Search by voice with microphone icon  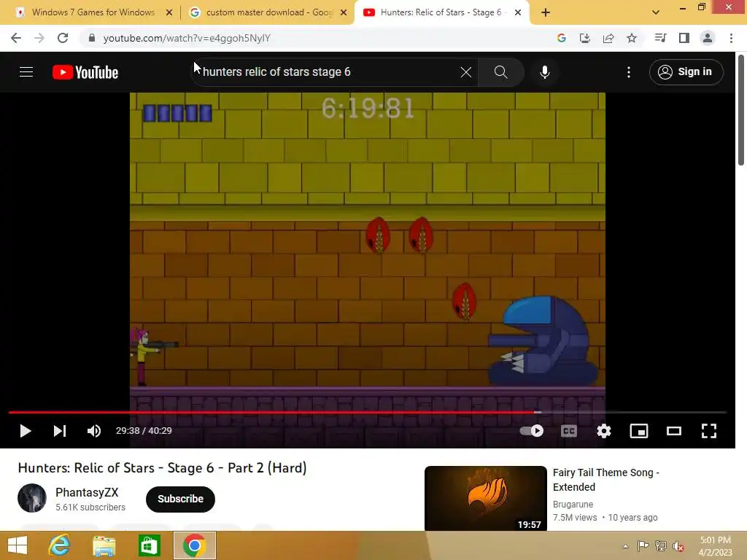coord(544,72)
